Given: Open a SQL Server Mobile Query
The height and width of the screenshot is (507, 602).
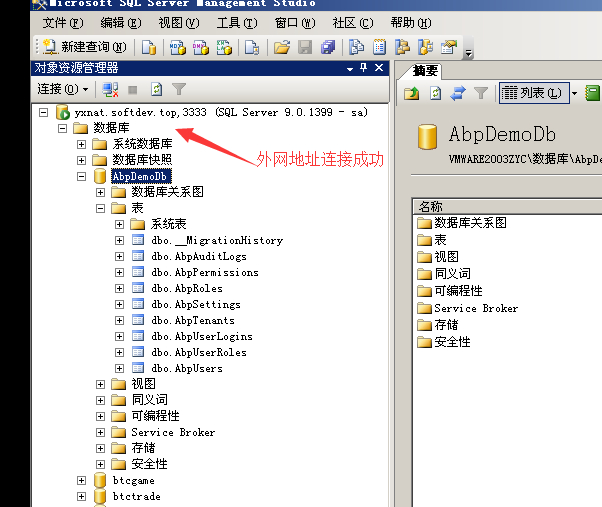Looking at the screenshot, I should (252, 48).
